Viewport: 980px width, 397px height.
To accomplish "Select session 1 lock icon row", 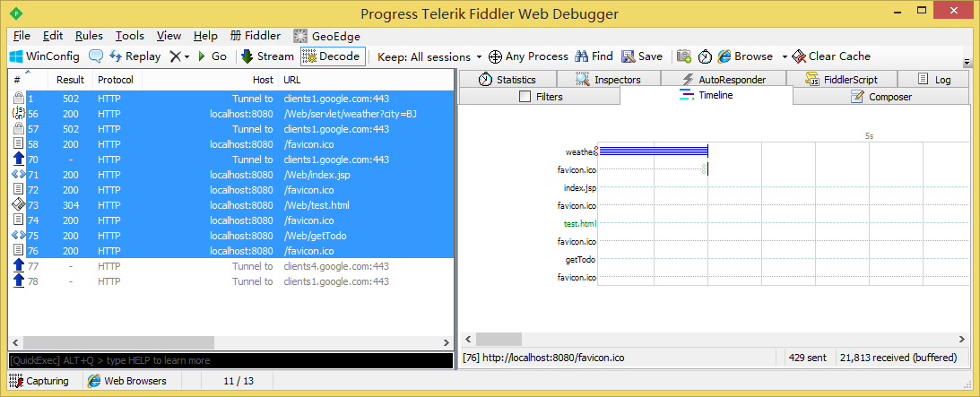I will [x=19, y=98].
